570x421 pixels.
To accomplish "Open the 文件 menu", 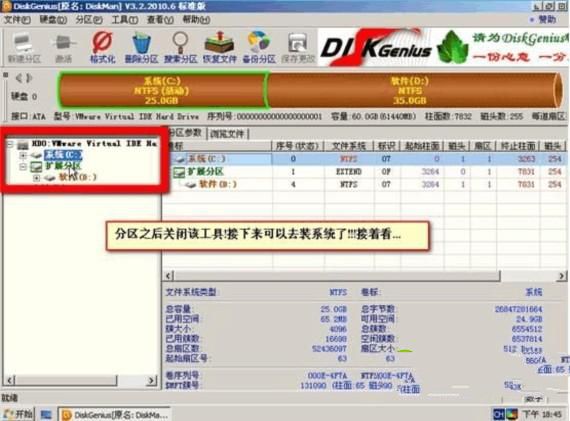I will [17, 20].
